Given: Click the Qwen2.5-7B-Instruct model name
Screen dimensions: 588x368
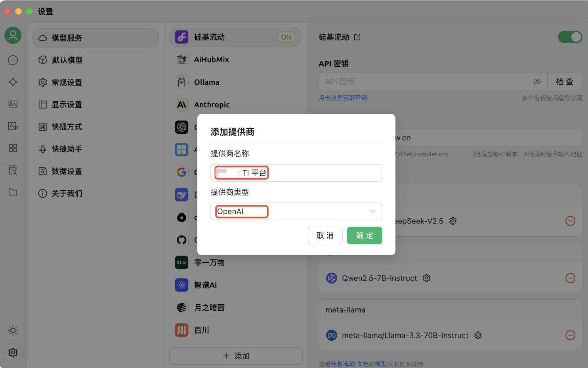Looking at the screenshot, I should (x=380, y=278).
